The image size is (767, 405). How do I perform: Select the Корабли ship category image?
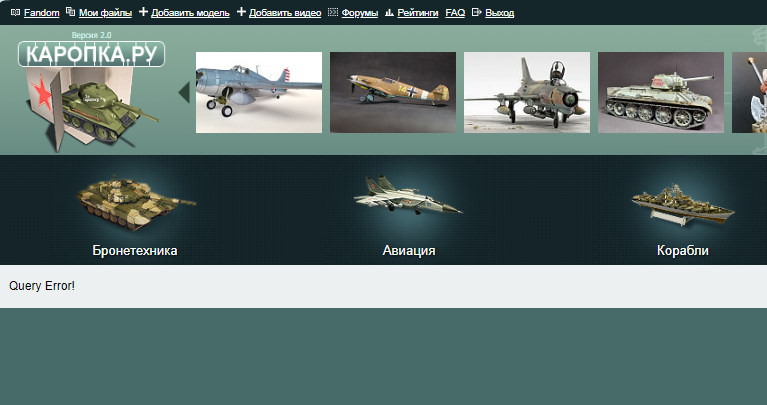point(683,204)
